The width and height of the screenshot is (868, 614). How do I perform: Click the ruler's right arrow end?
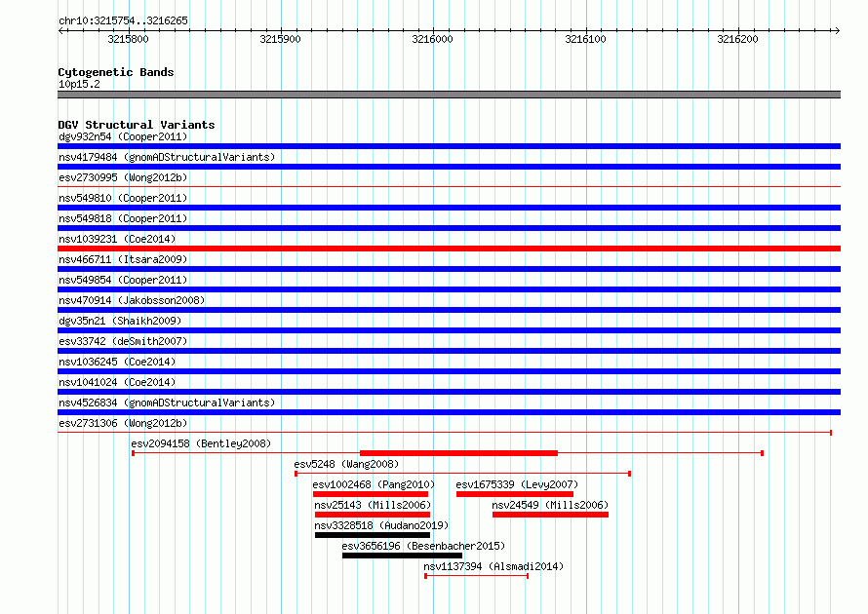pyautogui.click(x=838, y=30)
